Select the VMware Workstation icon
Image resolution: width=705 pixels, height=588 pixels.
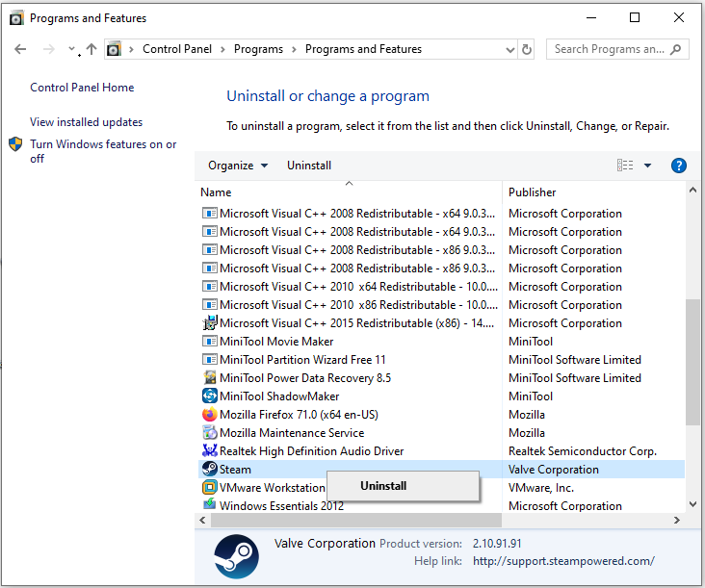[x=210, y=487]
